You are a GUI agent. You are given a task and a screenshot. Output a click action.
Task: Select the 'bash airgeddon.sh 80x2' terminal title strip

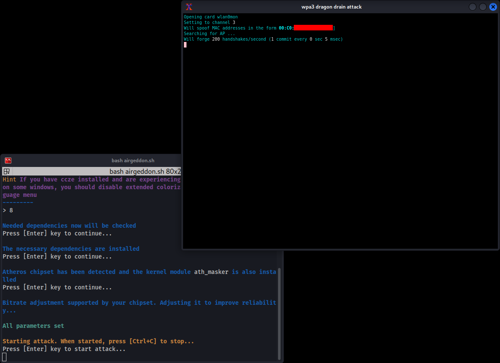click(x=92, y=171)
